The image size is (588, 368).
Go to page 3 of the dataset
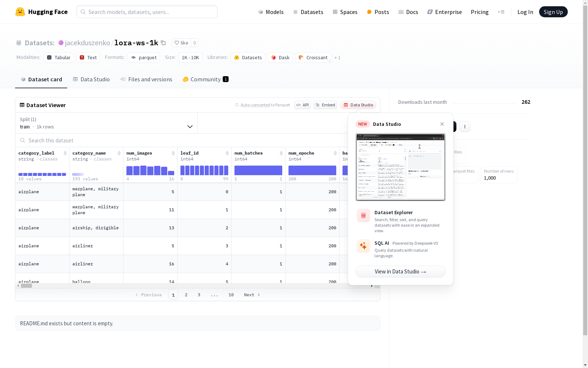pos(199,295)
